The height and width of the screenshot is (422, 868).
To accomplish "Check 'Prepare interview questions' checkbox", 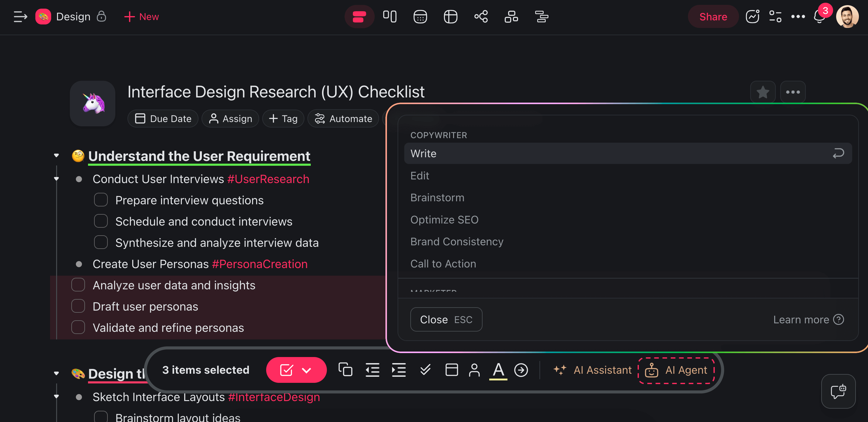I will click(x=101, y=200).
